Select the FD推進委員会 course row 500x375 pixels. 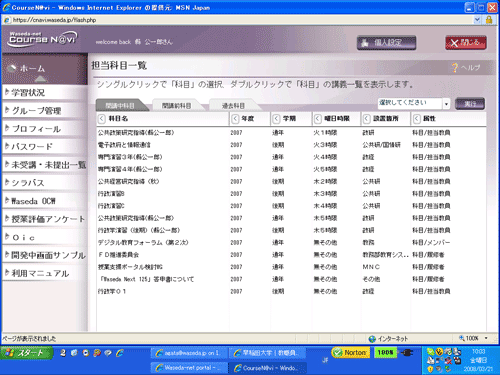point(291,255)
